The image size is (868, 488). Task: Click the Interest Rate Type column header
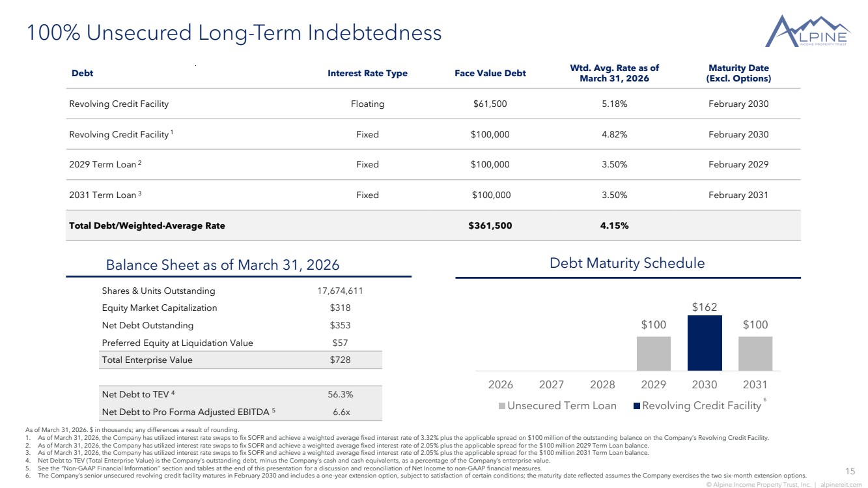(x=367, y=73)
